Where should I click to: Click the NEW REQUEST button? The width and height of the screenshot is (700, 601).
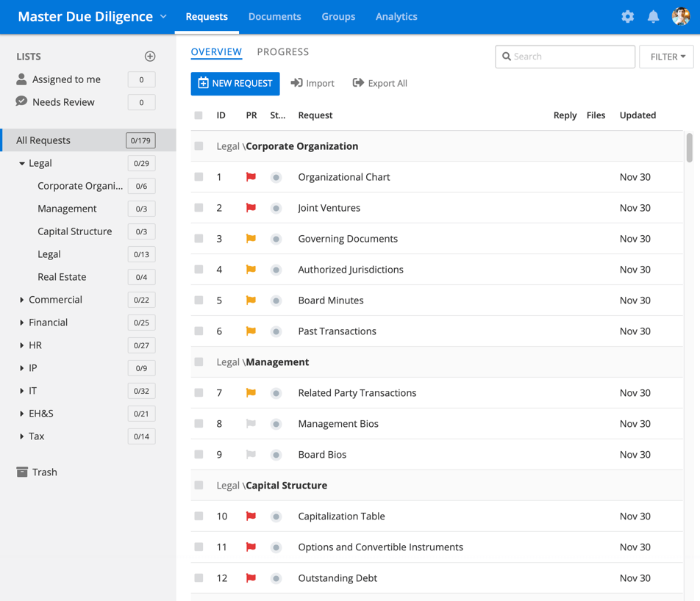click(x=235, y=84)
